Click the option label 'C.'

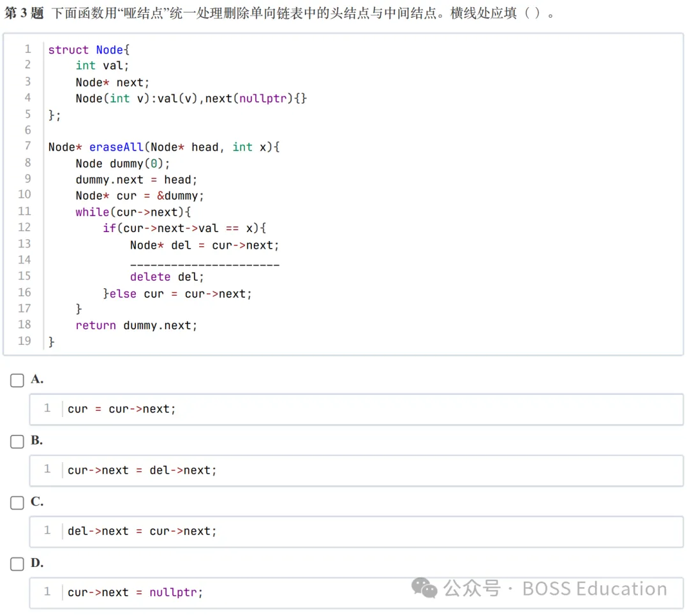(37, 501)
